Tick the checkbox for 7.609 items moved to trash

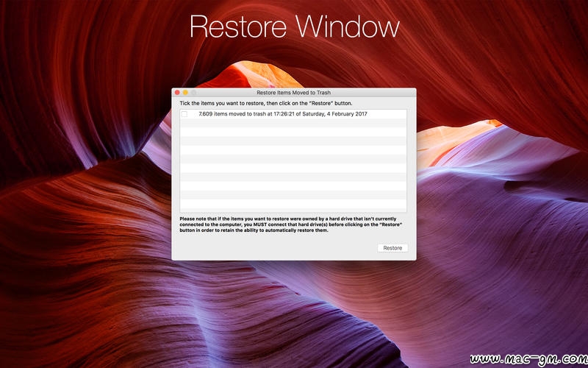click(184, 114)
